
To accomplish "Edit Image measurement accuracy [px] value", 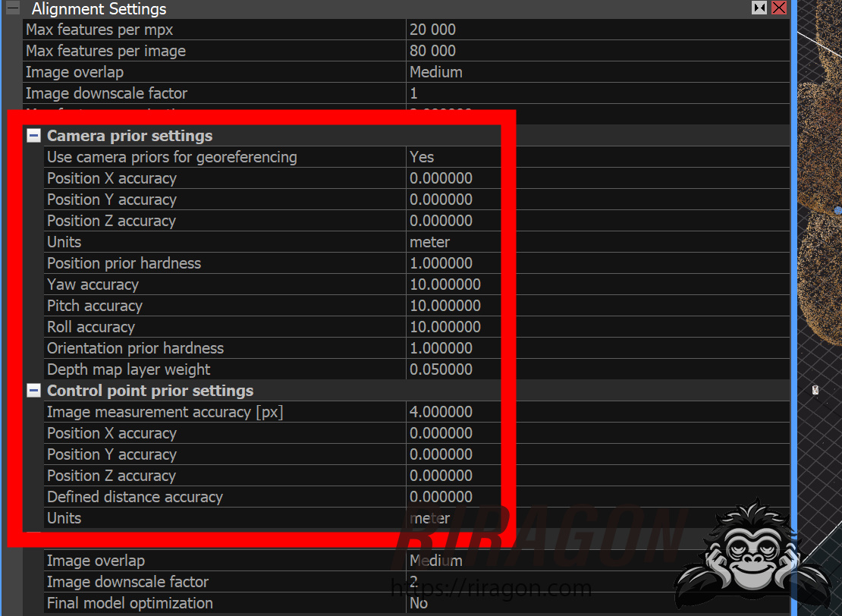I will pos(454,412).
